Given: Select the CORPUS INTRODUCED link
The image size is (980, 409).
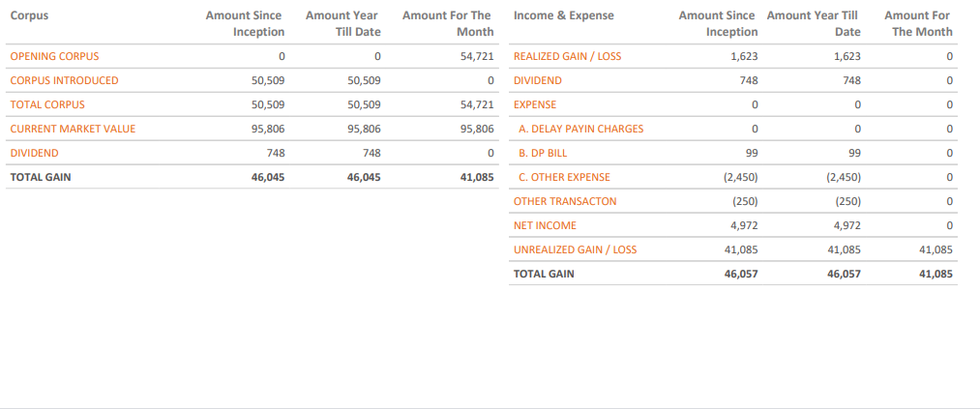Looking at the screenshot, I should (x=64, y=80).
